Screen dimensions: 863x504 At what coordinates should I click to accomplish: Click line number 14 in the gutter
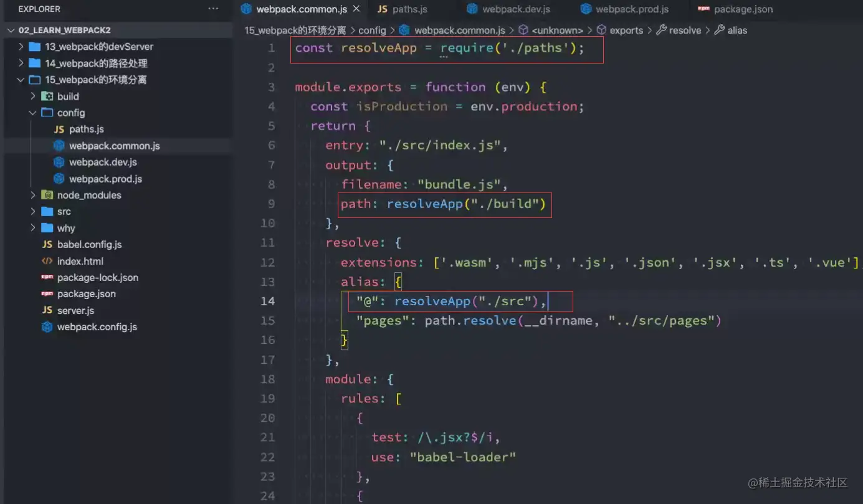point(267,301)
